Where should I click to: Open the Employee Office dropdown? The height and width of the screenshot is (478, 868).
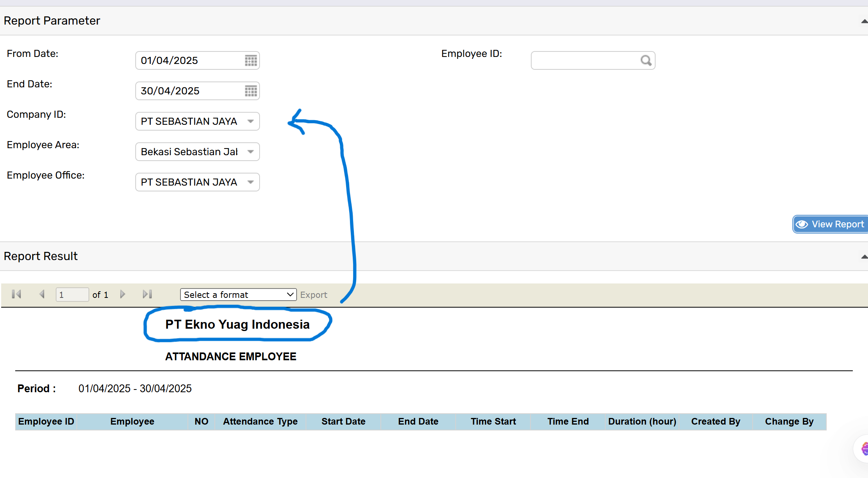point(198,182)
